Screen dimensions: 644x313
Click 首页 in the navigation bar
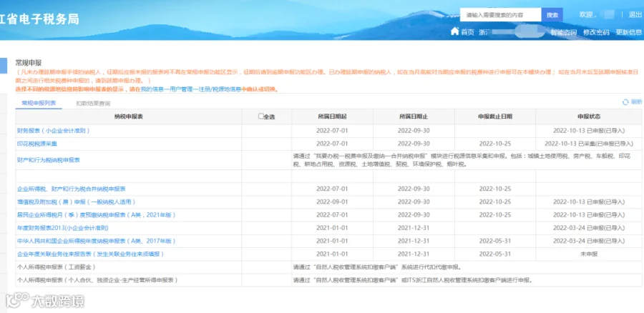point(467,32)
